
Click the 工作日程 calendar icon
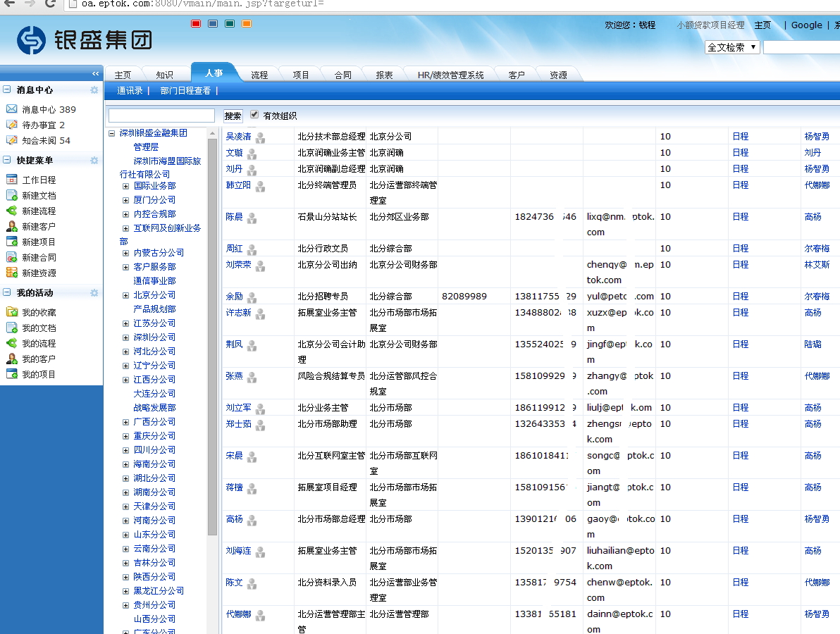pyautogui.click(x=12, y=180)
